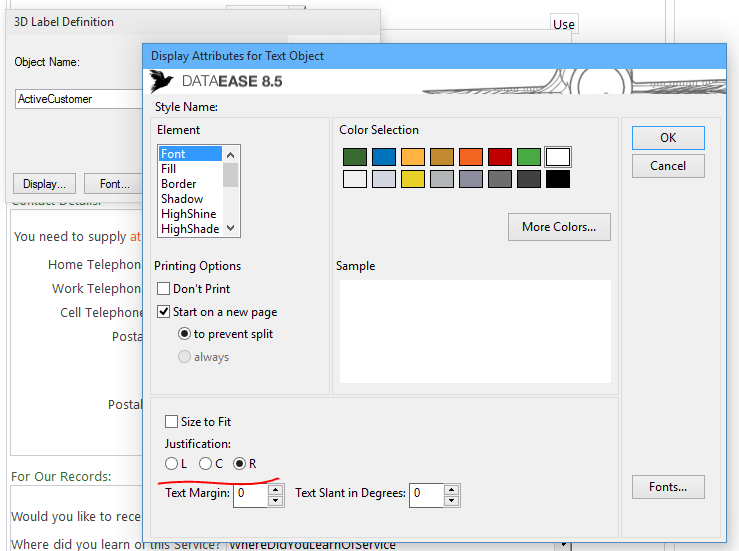This screenshot has width=739, height=551.
Task: Pick the bright orange color swatch
Action: [471, 157]
